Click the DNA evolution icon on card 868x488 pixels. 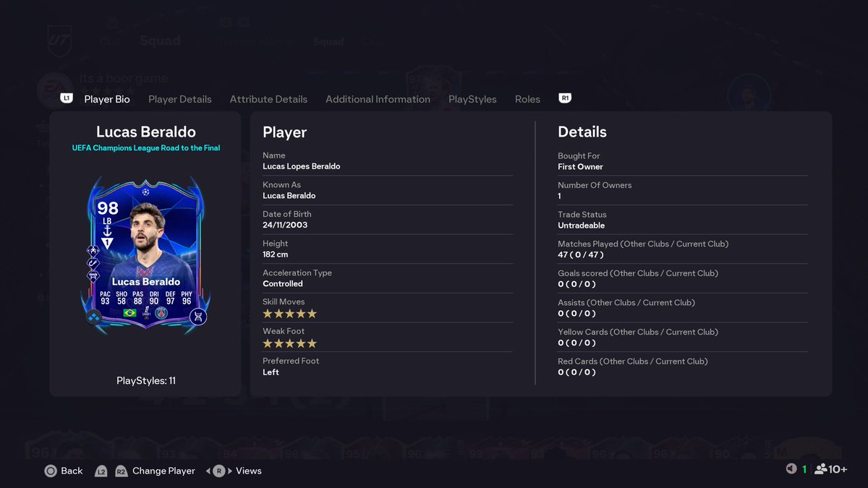click(x=198, y=317)
